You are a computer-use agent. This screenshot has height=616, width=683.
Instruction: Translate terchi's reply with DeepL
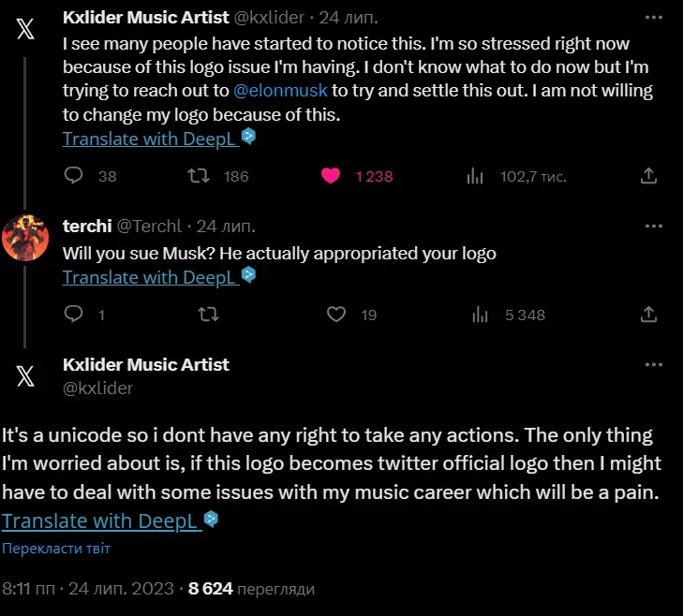coord(151,277)
